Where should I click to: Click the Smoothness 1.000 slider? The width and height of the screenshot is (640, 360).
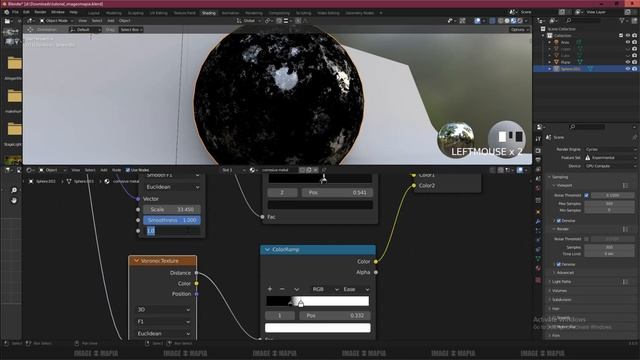[x=172, y=220]
